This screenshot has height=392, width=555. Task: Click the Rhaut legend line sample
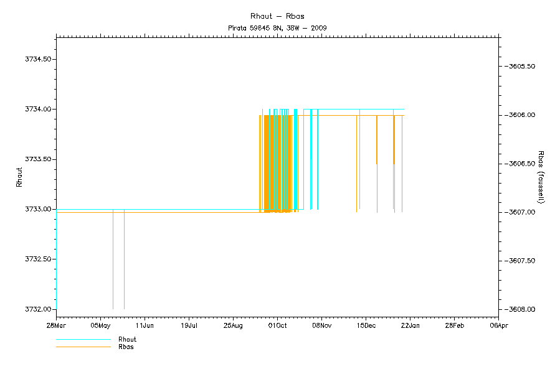coord(83,340)
